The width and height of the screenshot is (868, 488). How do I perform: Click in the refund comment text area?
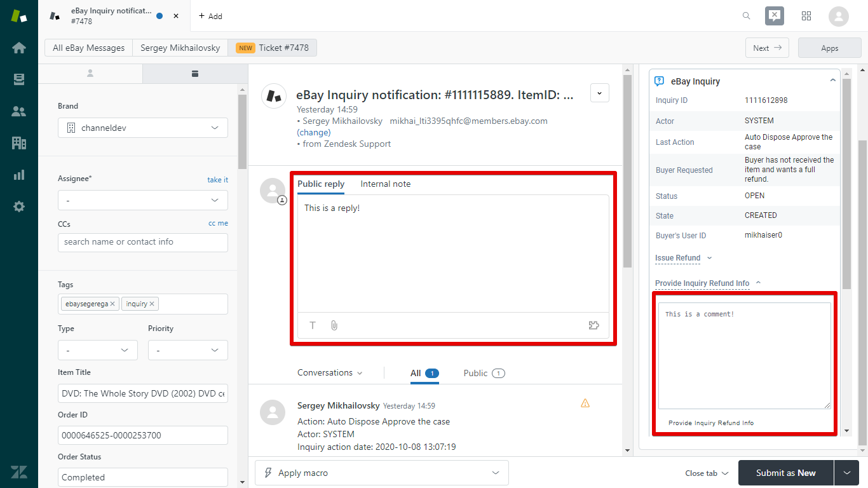744,355
